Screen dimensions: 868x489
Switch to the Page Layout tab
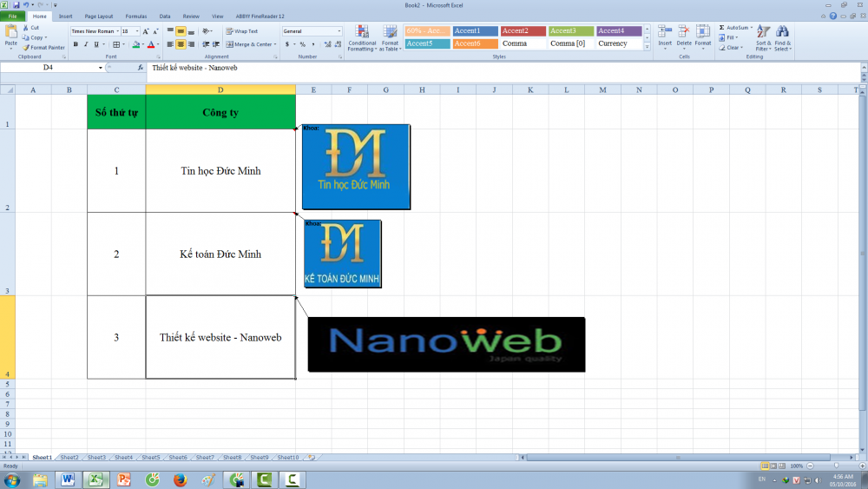point(99,17)
